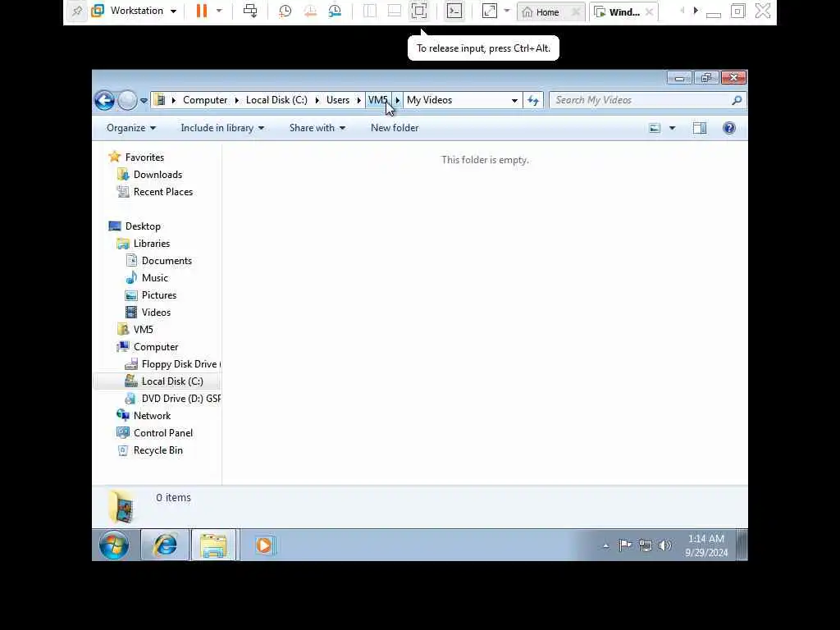
Task: Open the More view options arrow
Action: pyautogui.click(x=673, y=128)
